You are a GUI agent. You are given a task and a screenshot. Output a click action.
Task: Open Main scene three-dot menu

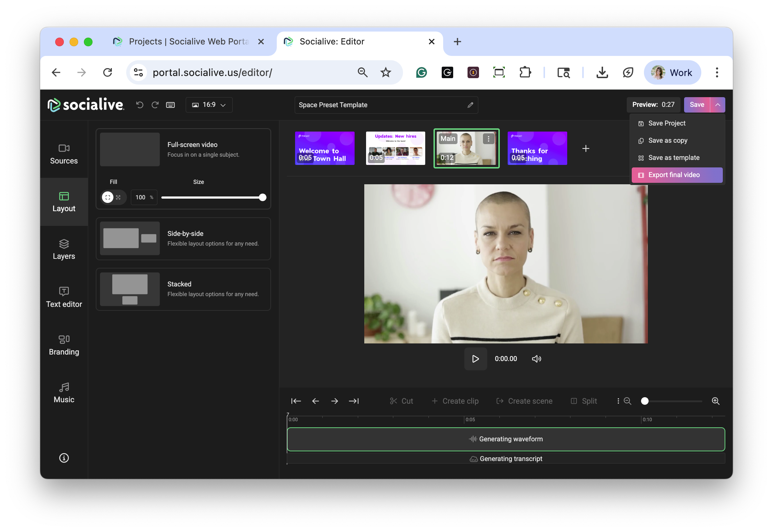(x=488, y=139)
